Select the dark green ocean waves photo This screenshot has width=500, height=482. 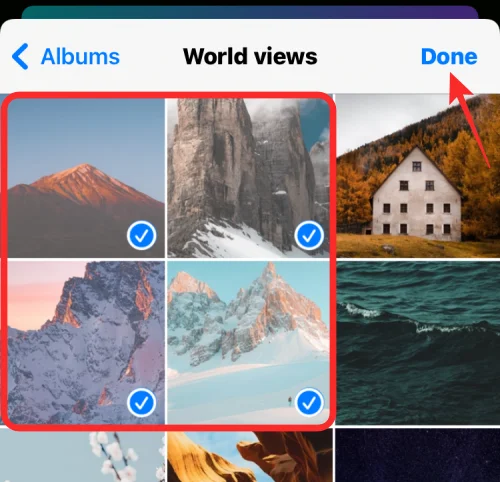point(418,343)
